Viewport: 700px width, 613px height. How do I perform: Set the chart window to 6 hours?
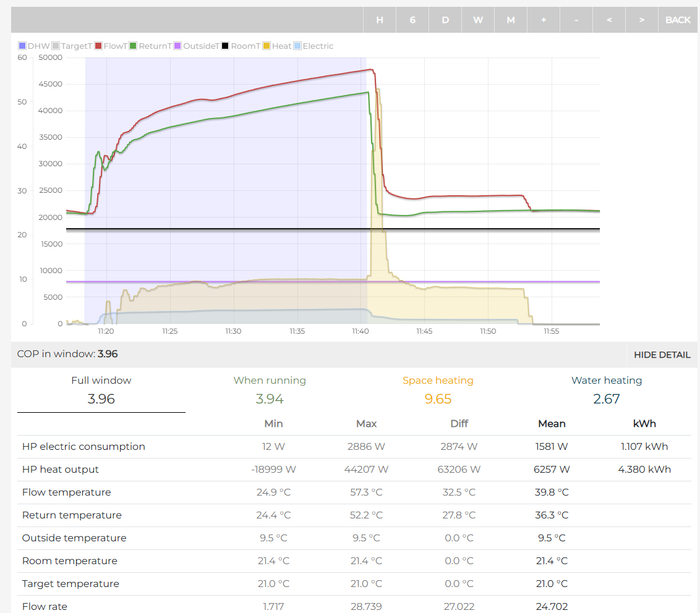(412, 20)
